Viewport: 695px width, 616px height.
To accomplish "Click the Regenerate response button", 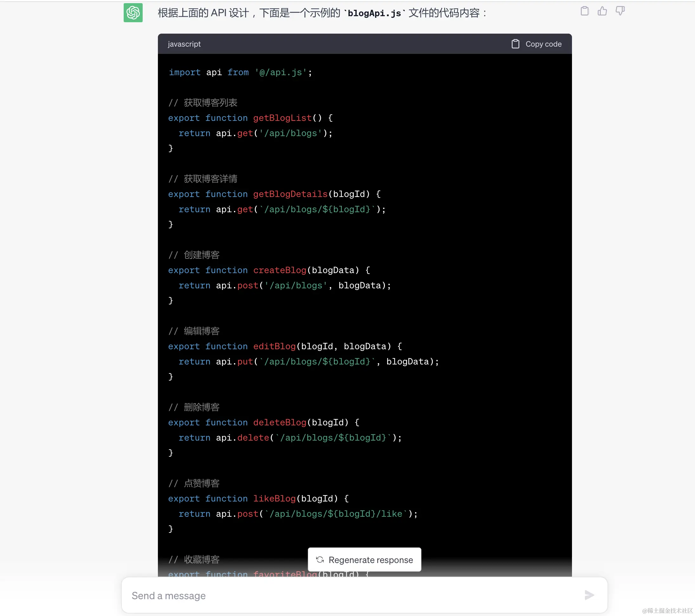I will point(364,559).
